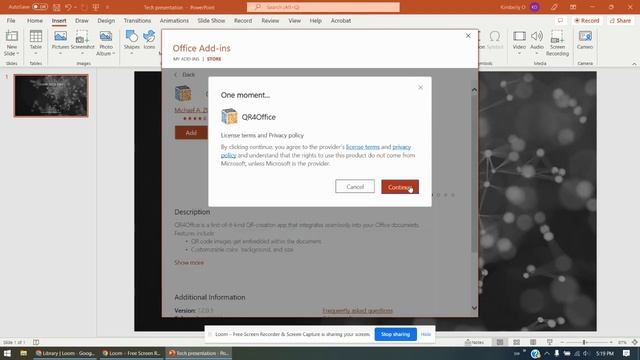Open the STORE tab in Office Add-ins

[214, 59]
